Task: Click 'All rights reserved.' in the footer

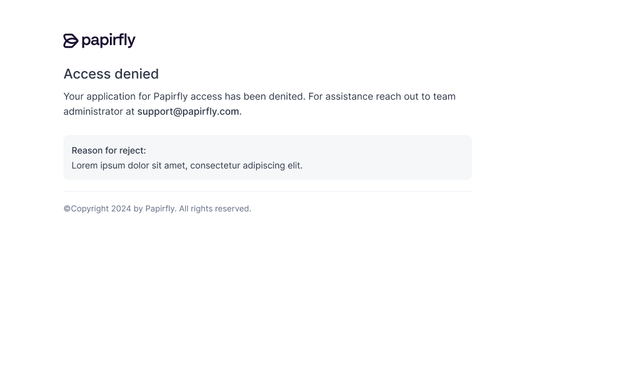Action: click(215, 209)
